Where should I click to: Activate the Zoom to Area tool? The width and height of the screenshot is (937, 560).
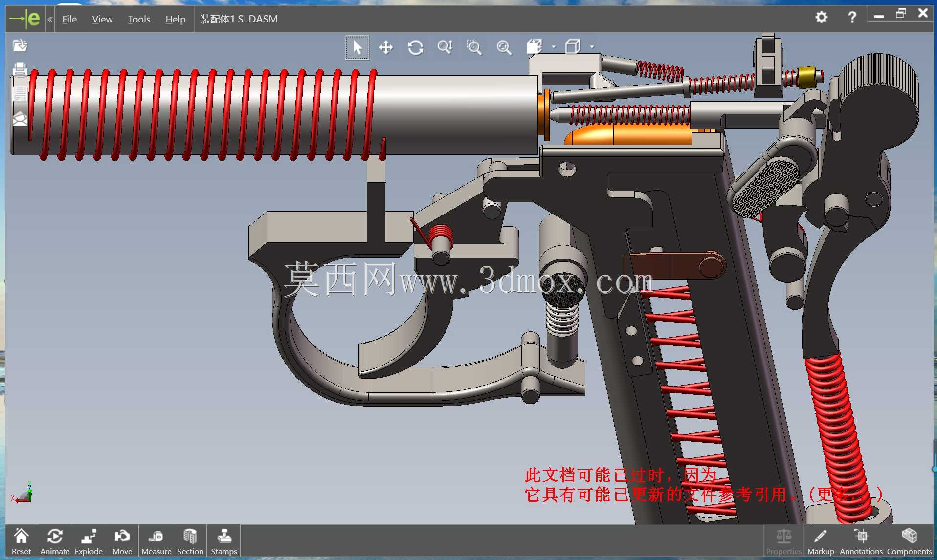pos(474,47)
